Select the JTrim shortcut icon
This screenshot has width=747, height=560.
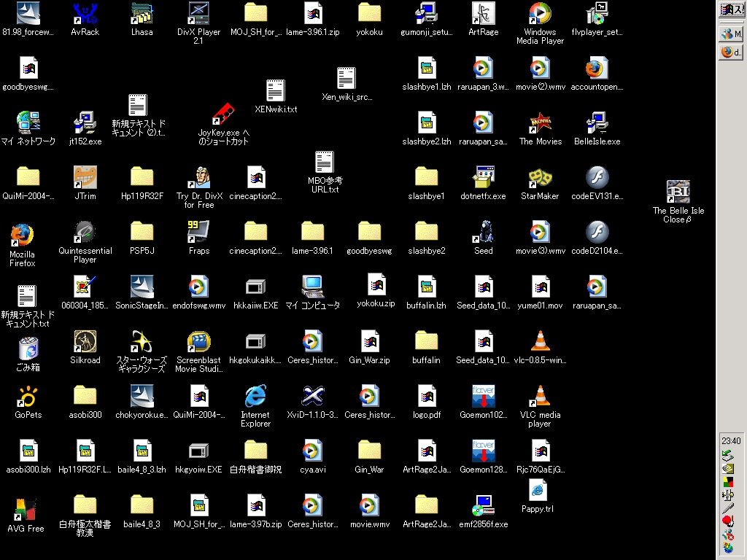point(85,183)
